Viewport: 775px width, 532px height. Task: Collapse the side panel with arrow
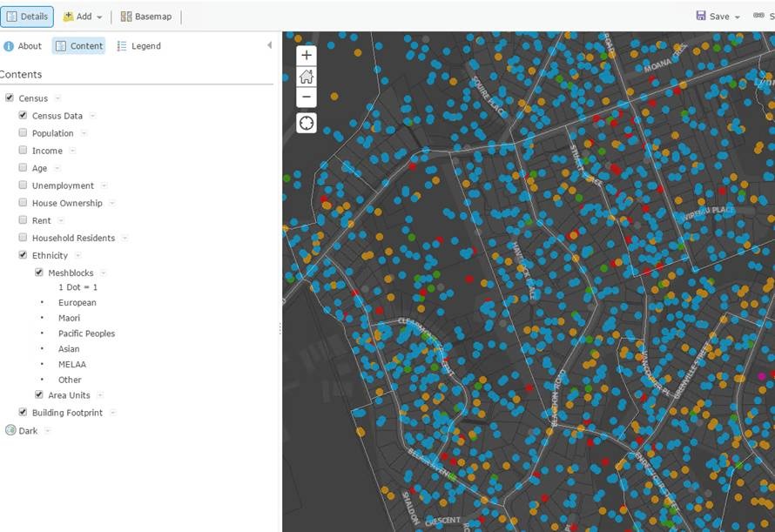point(269,45)
